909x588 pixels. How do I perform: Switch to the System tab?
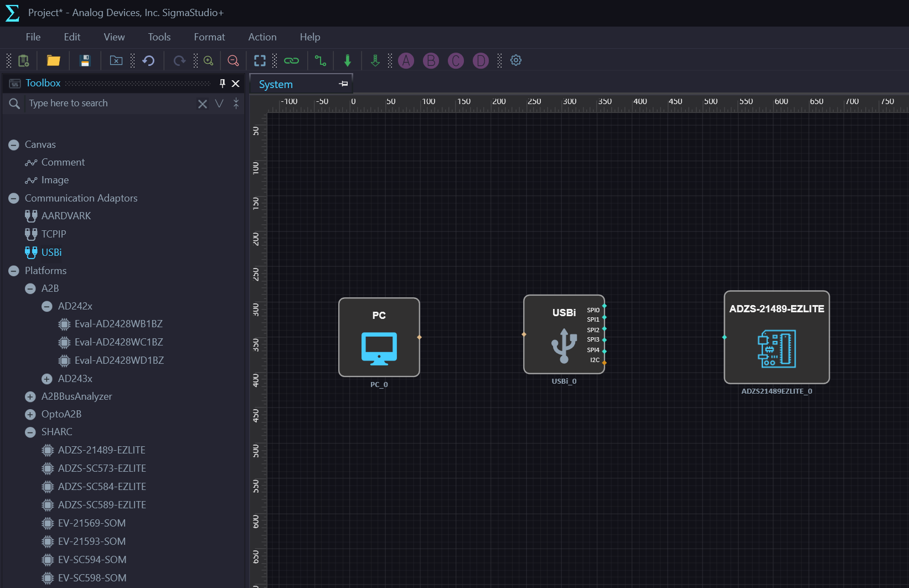(x=276, y=84)
